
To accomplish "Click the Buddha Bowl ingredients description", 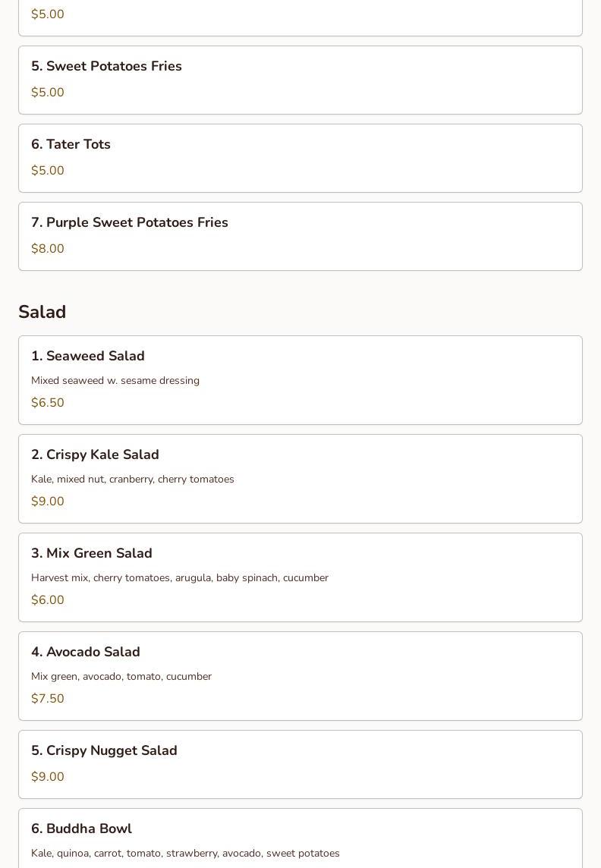I will [185, 854].
